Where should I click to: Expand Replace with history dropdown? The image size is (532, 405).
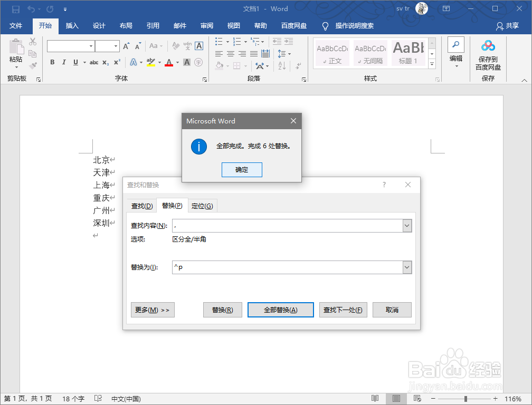point(407,267)
